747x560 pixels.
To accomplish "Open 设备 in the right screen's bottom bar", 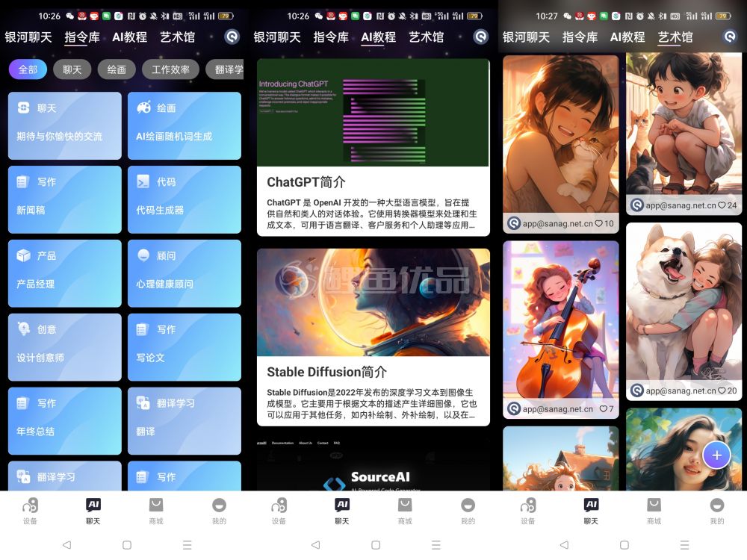I will tap(528, 511).
